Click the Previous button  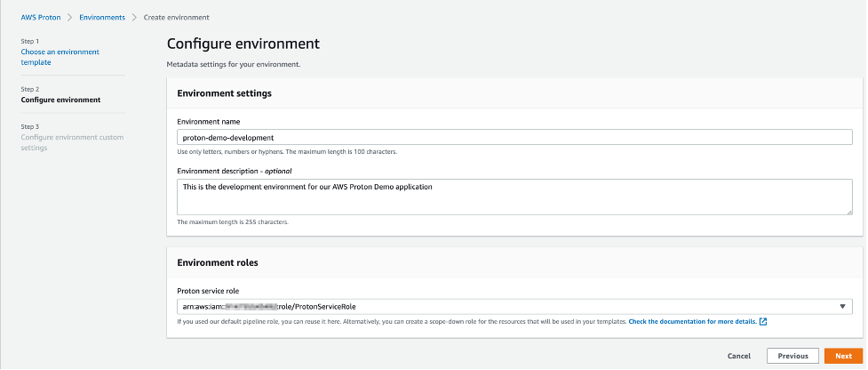[x=792, y=356]
